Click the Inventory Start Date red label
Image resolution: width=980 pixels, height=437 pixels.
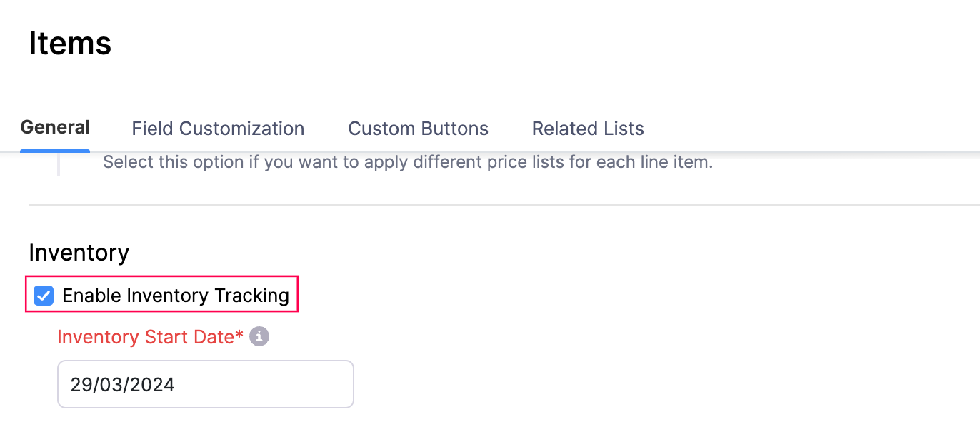(147, 337)
